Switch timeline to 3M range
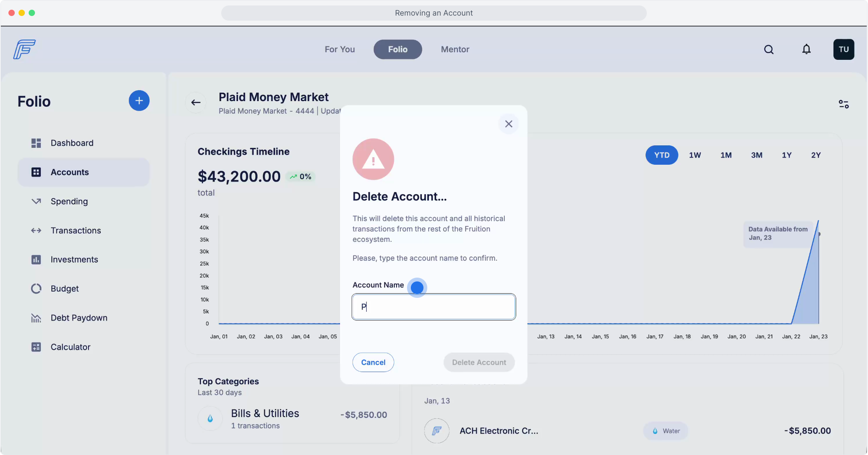Viewport: 868px width, 455px height. (x=756, y=155)
